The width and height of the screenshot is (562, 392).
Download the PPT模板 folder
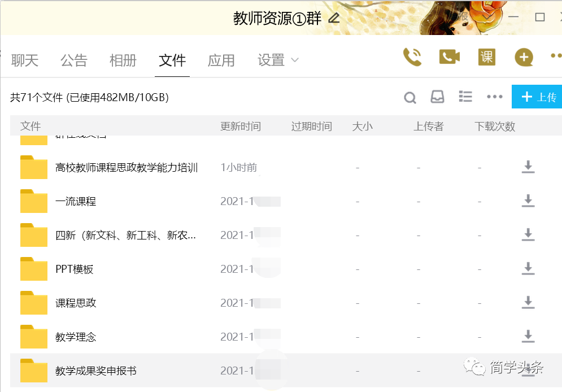(528, 269)
